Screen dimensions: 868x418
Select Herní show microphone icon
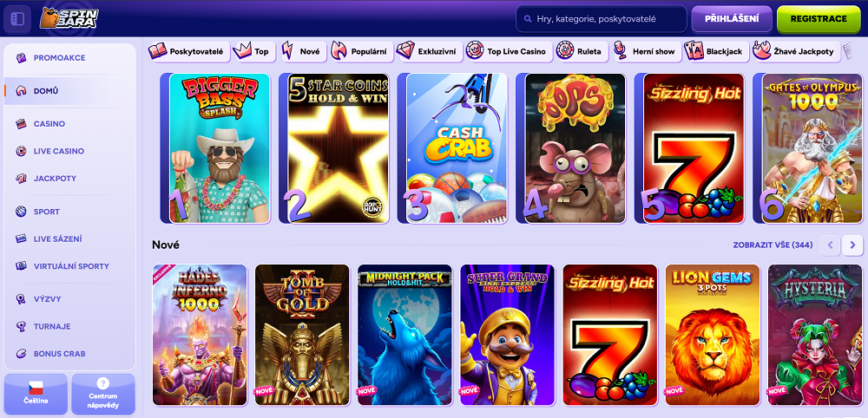click(x=621, y=51)
